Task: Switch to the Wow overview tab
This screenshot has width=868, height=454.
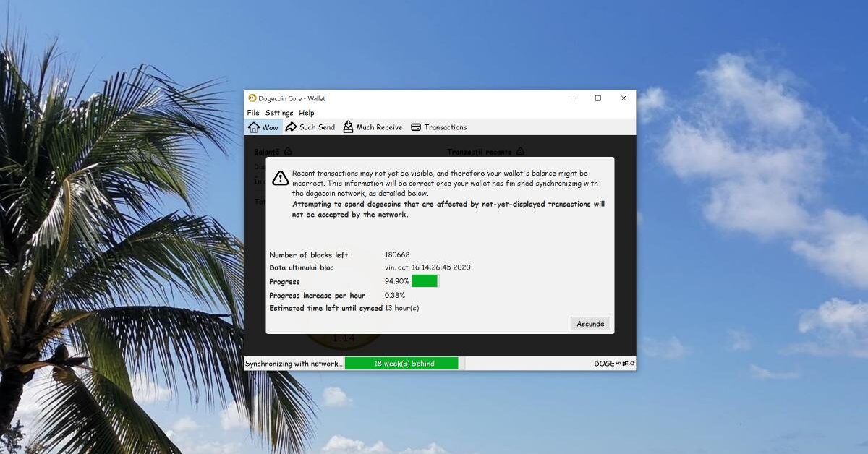Action: coord(263,127)
